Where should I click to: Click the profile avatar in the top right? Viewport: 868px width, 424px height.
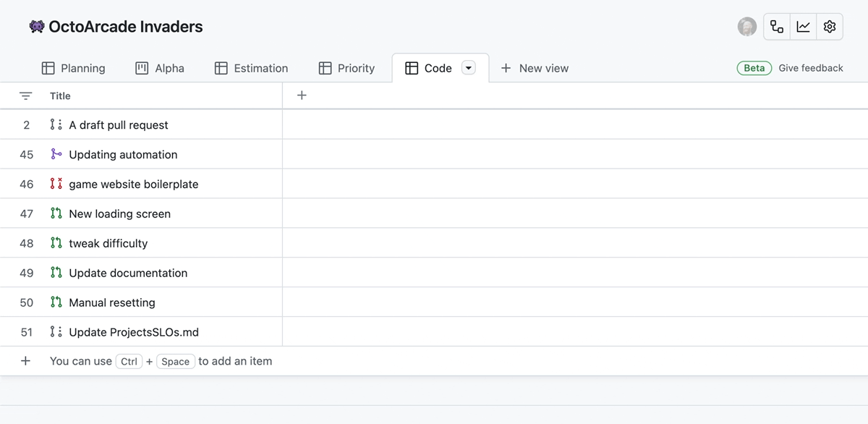pyautogui.click(x=747, y=26)
